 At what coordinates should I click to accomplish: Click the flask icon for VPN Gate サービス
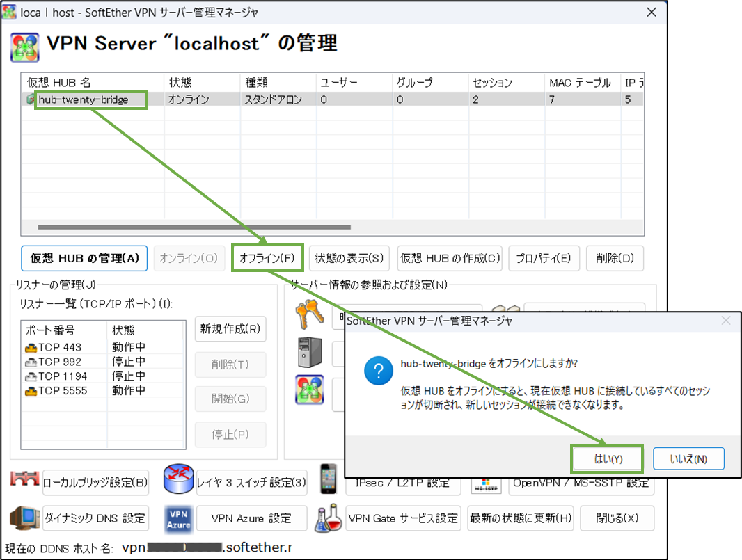[329, 518]
